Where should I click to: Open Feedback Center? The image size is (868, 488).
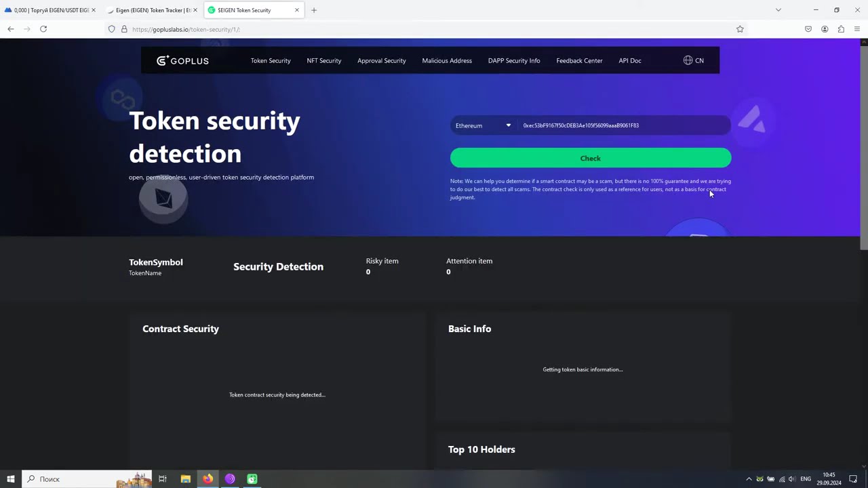pos(579,60)
